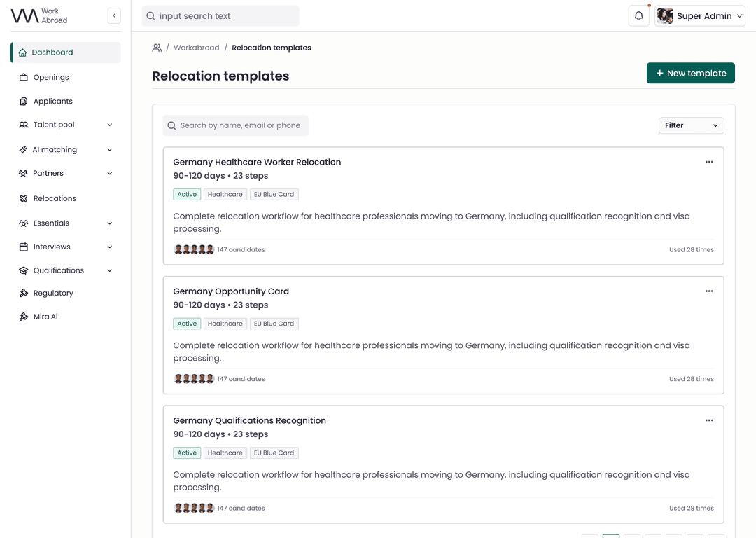This screenshot has width=756, height=538.
Task: Open more options for Germany Qualifications Recognition
Action: 708,420
